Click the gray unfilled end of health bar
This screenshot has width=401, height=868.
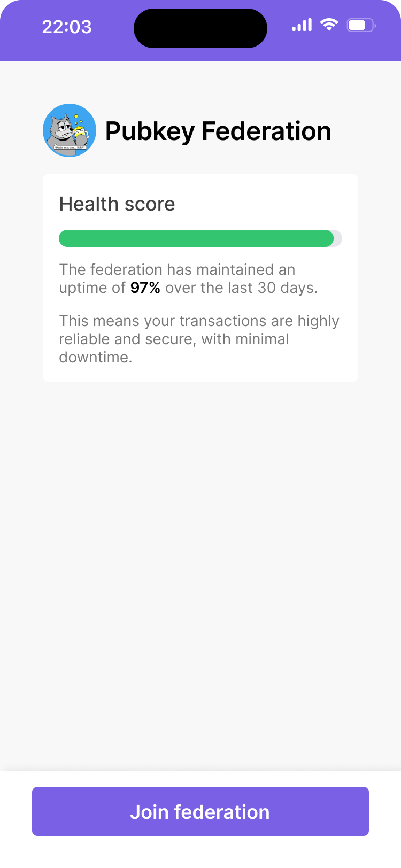pyautogui.click(x=338, y=238)
